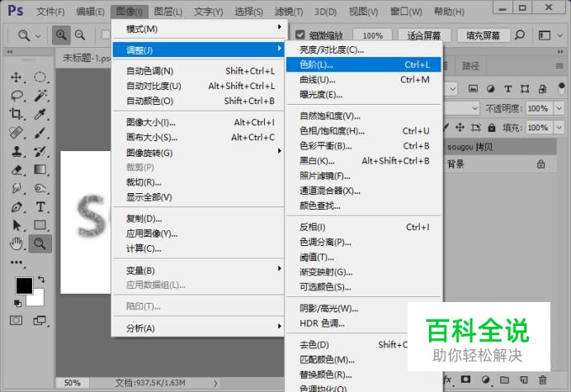Toggle lock all for layer
The image size is (571, 392).
coord(492,128)
